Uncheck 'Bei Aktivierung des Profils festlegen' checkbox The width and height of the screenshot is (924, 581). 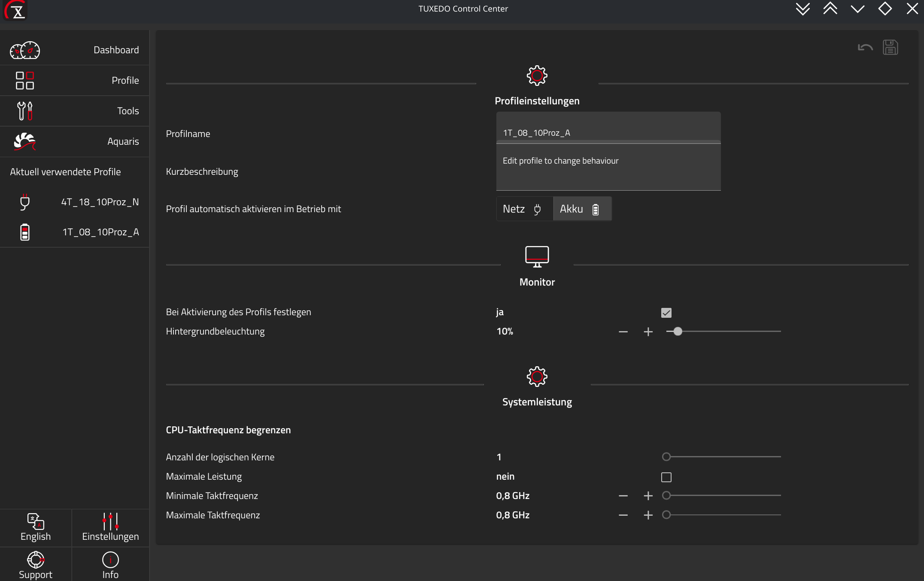666,313
